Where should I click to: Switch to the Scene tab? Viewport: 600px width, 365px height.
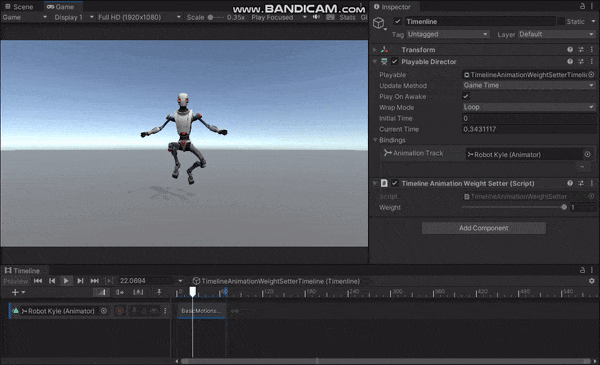[x=19, y=7]
